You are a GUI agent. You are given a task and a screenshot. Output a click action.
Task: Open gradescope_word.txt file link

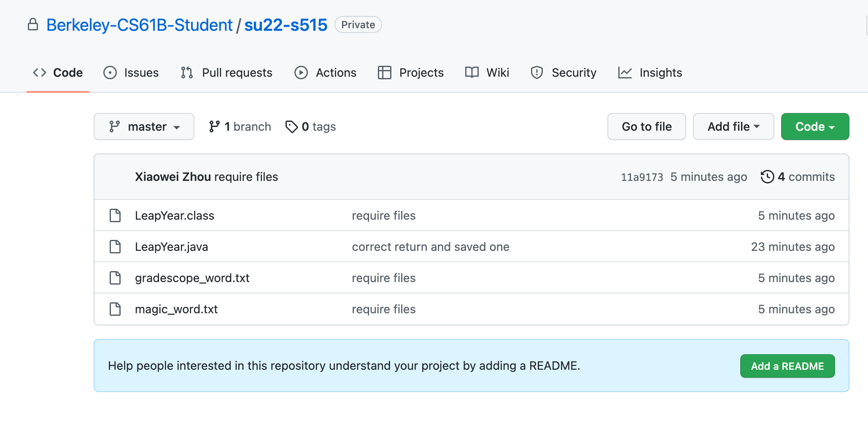[x=192, y=278]
